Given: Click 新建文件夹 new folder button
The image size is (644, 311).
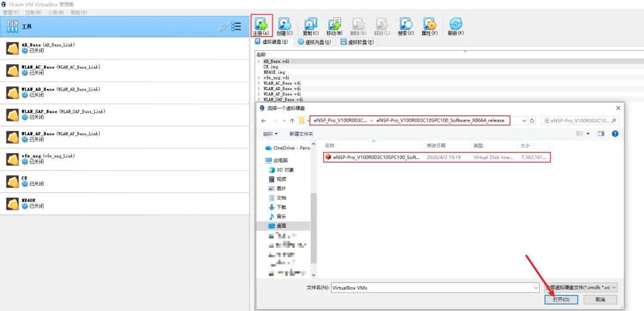Looking at the screenshot, I should point(301,134).
